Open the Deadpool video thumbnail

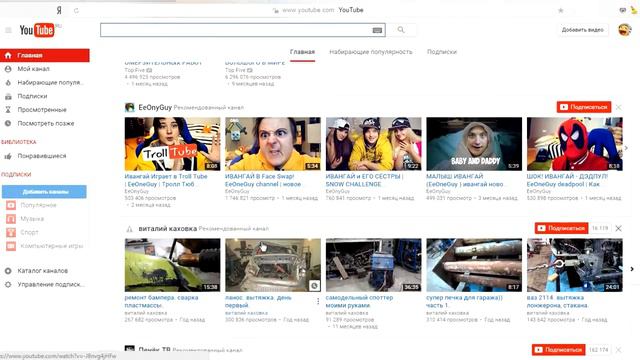pos(575,144)
